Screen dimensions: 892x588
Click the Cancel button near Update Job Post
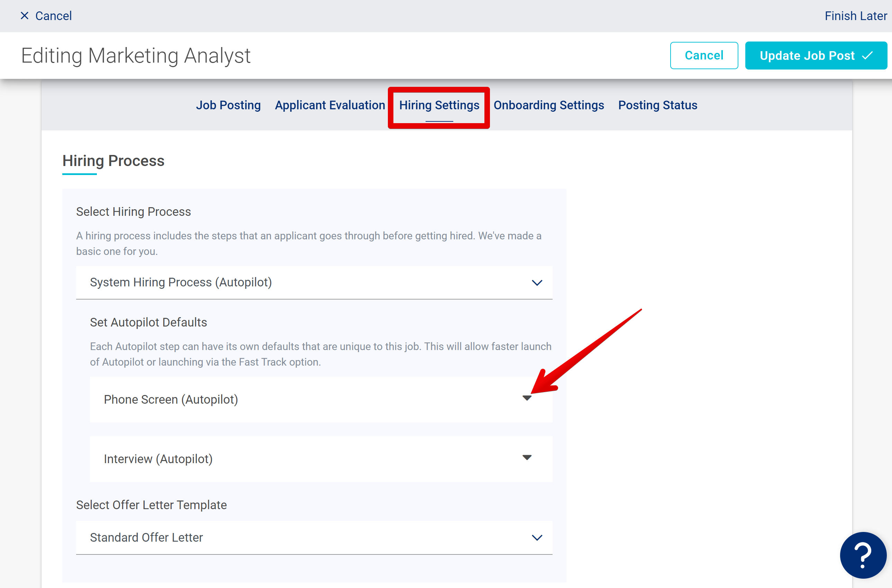point(704,55)
